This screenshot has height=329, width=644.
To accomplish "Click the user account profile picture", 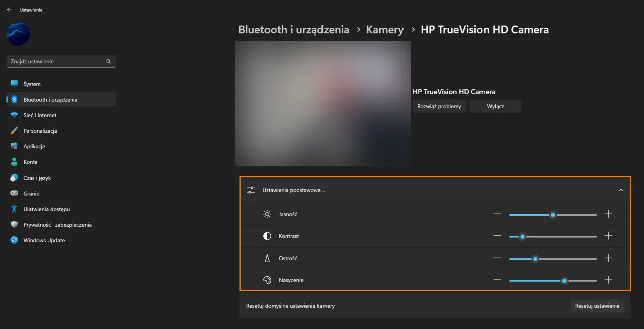I will click(18, 34).
